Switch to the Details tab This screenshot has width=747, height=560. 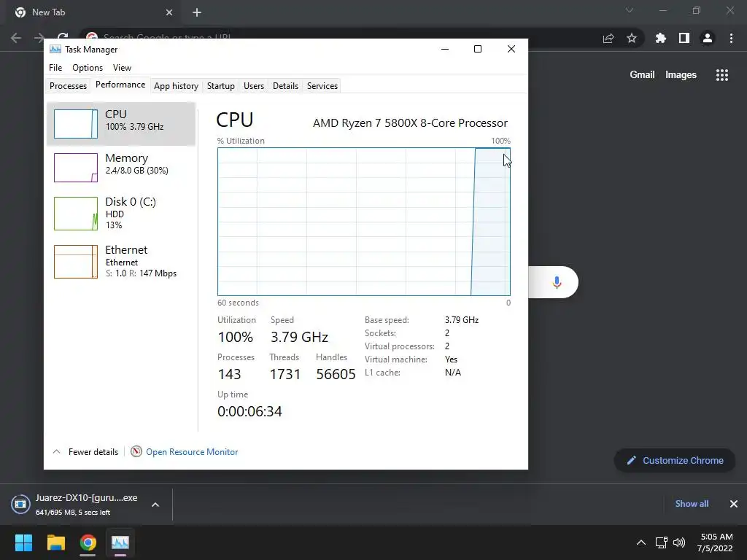click(285, 86)
